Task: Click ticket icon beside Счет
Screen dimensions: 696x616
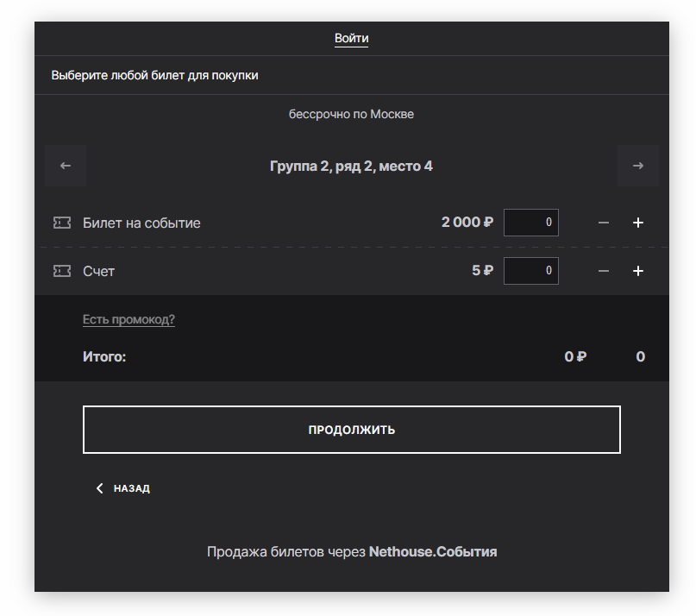Action: [62, 271]
